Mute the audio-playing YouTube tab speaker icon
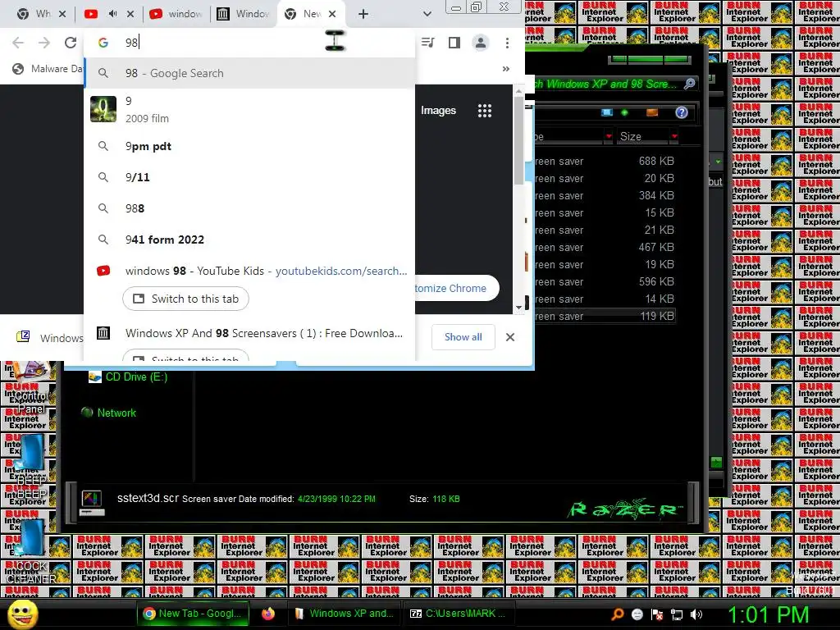This screenshot has width=840, height=630. click(112, 14)
